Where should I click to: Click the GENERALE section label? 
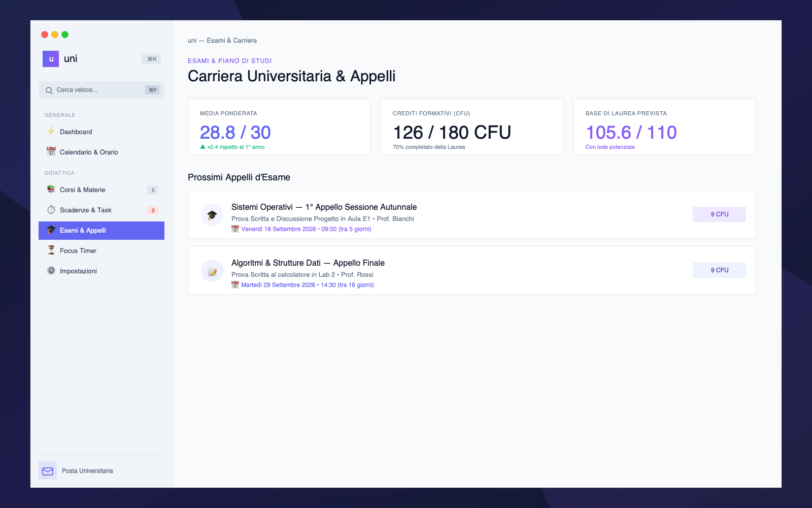point(60,115)
